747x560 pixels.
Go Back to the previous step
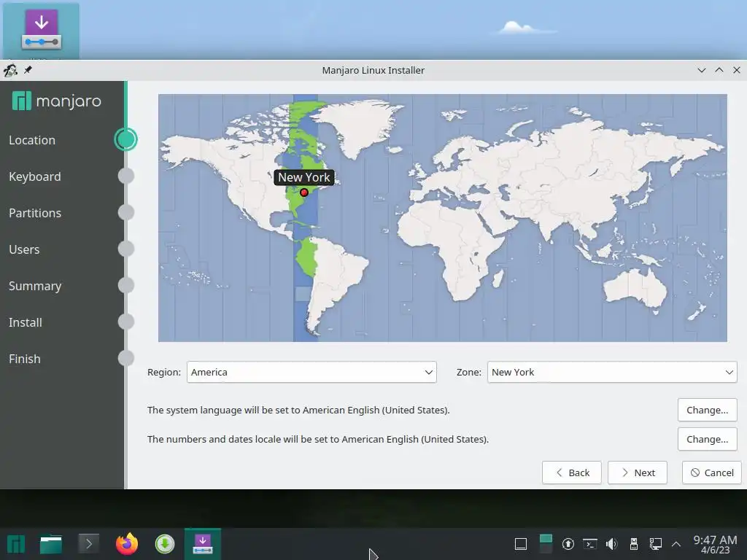point(572,472)
